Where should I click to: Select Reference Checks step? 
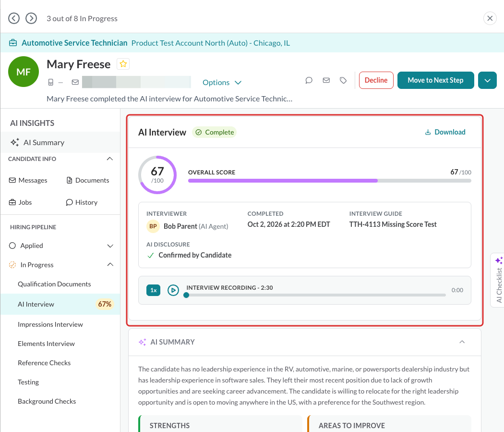[x=44, y=363]
